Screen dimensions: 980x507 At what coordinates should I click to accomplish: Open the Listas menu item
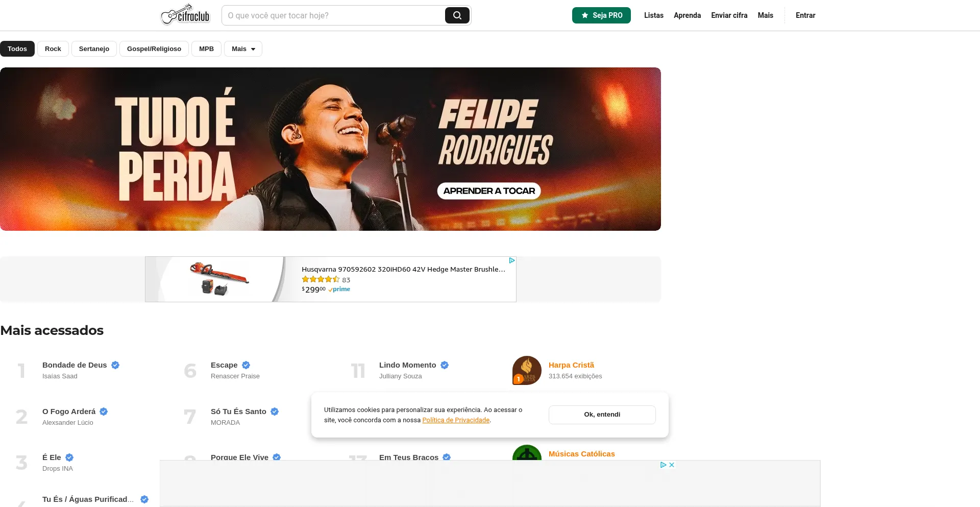(653, 15)
